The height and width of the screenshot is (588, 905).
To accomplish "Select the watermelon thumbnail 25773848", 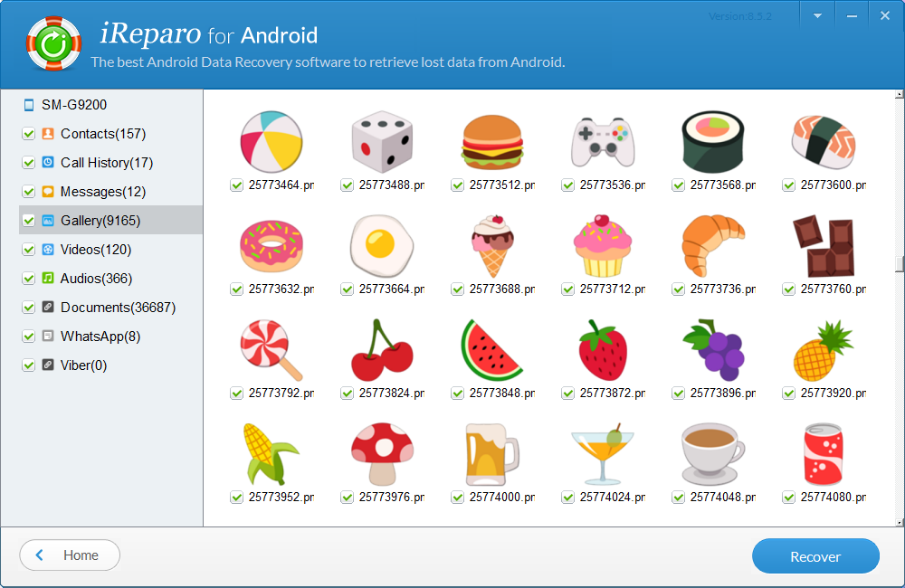I will click(491, 350).
